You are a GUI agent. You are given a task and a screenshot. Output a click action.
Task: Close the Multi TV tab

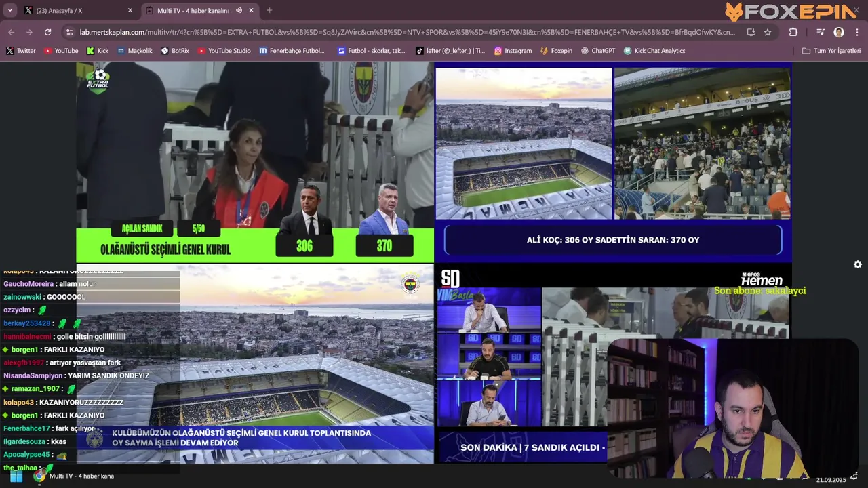tap(252, 10)
